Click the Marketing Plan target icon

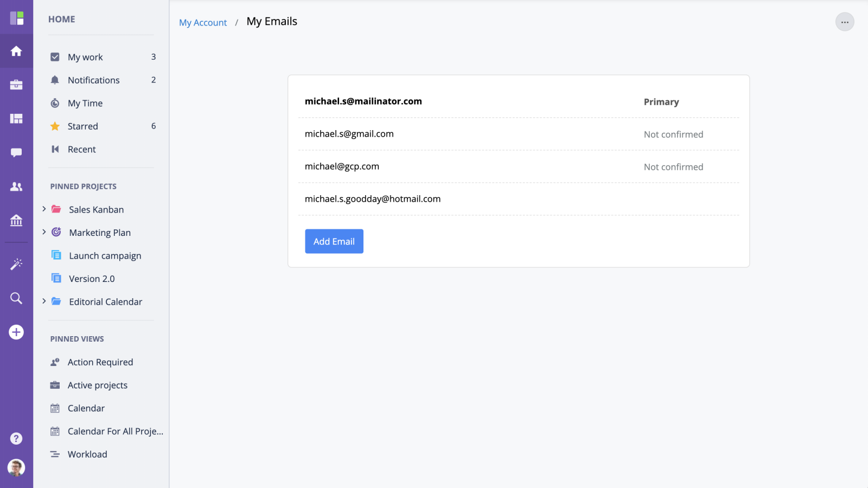click(x=56, y=232)
